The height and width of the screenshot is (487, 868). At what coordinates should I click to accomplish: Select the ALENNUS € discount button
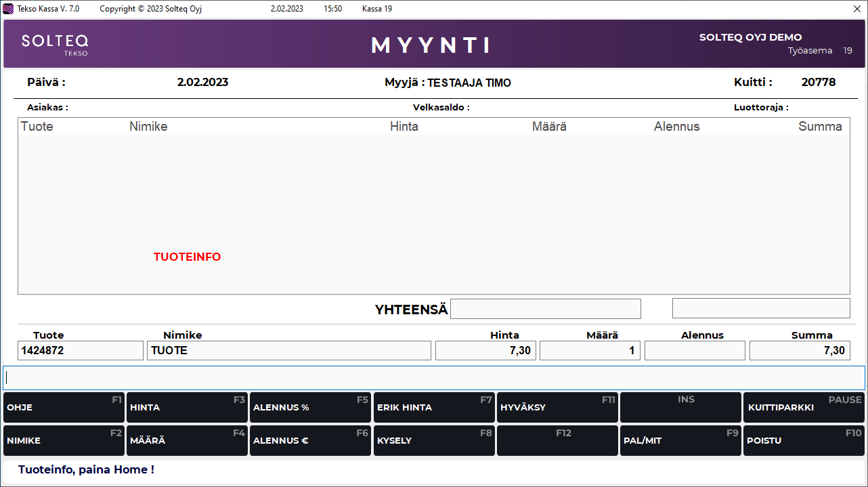309,440
